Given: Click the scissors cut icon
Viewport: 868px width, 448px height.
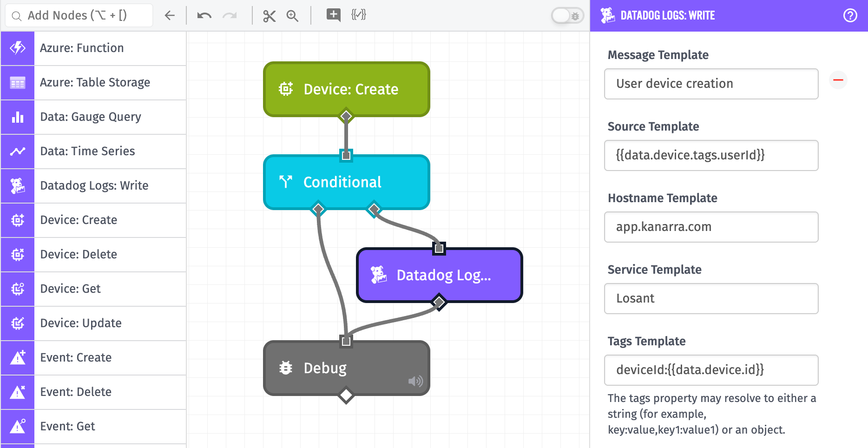Looking at the screenshot, I should (269, 16).
